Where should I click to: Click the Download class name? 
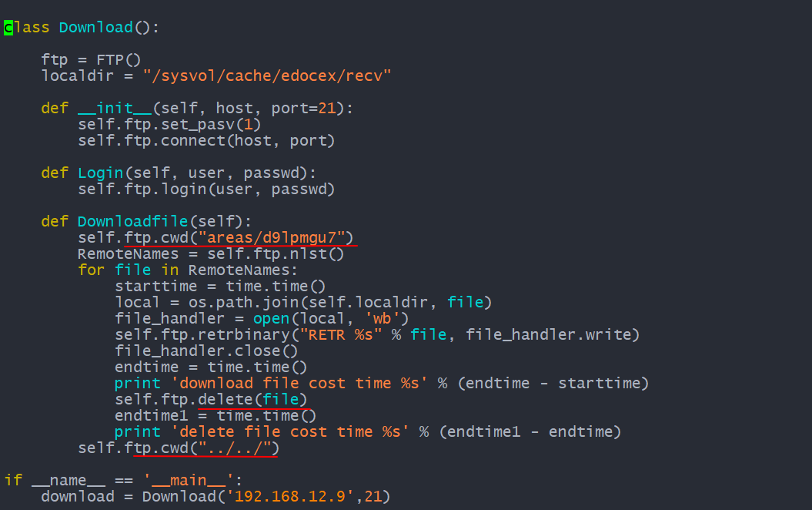pyautogui.click(x=95, y=28)
